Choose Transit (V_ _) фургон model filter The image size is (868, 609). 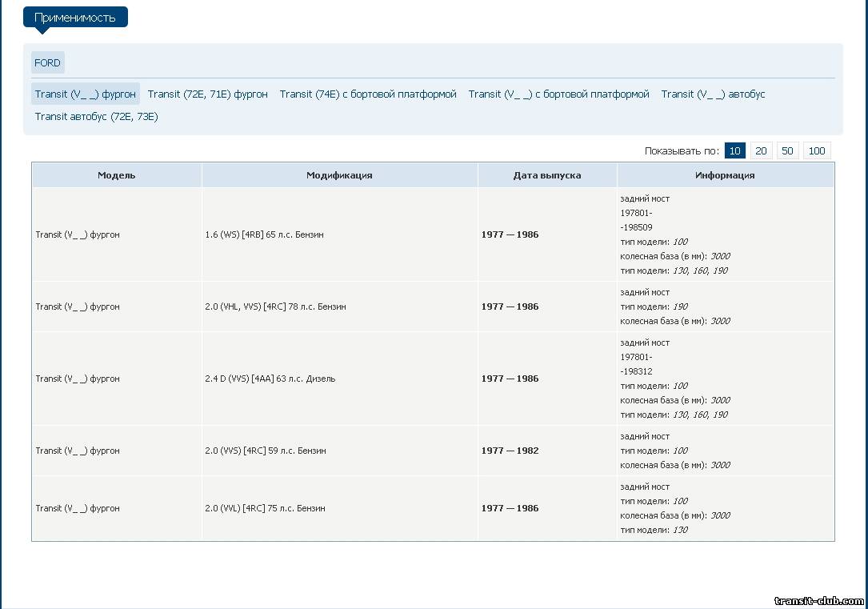(x=86, y=94)
